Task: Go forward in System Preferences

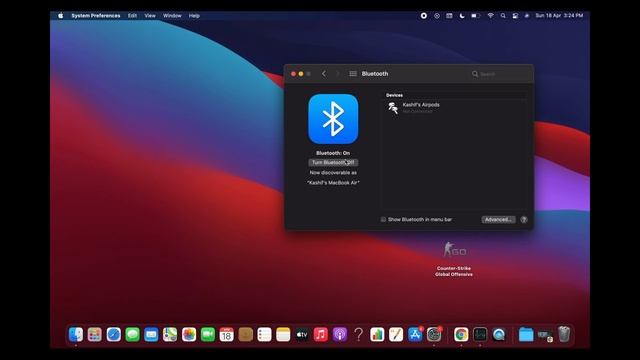Action: (337, 74)
